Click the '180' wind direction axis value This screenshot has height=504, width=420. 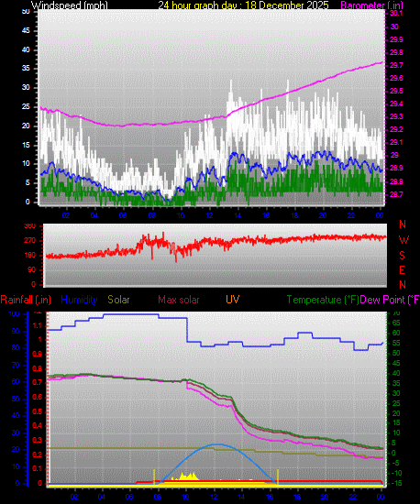[30, 256]
